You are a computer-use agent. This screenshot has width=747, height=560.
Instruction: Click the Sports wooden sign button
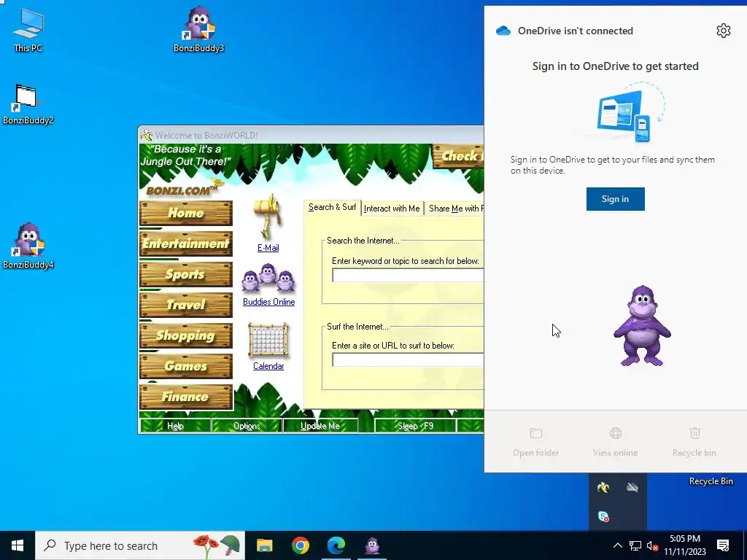(x=186, y=274)
